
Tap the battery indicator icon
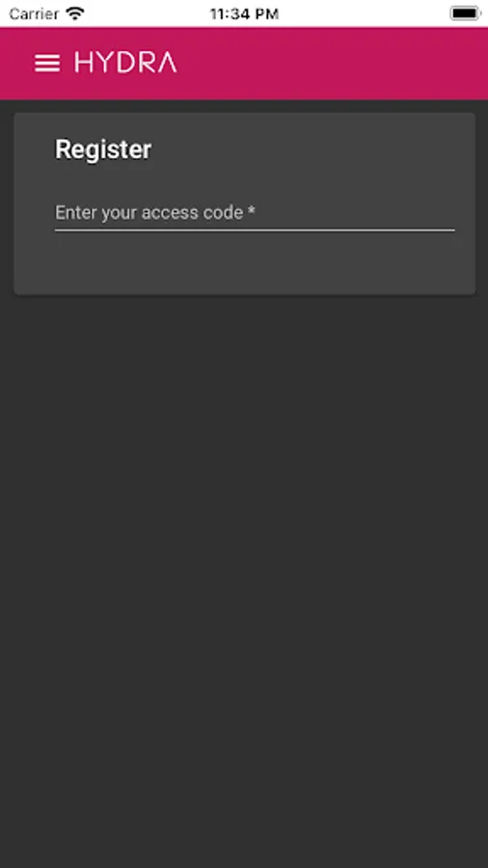click(465, 14)
